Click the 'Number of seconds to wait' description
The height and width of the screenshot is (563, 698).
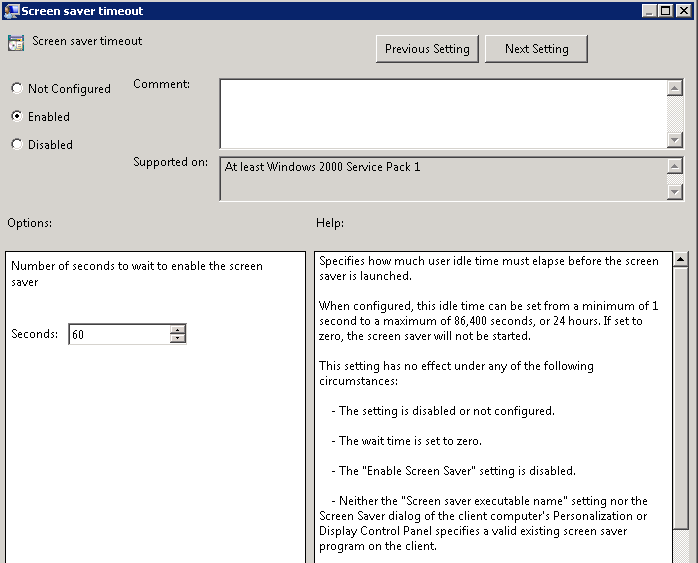click(137, 274)
